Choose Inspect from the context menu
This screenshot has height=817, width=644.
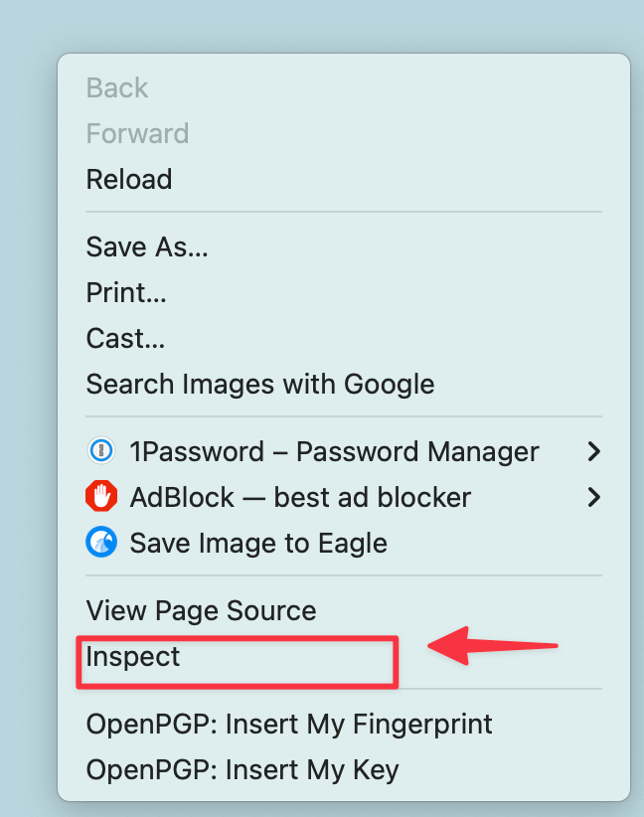(x=134, y=657)
